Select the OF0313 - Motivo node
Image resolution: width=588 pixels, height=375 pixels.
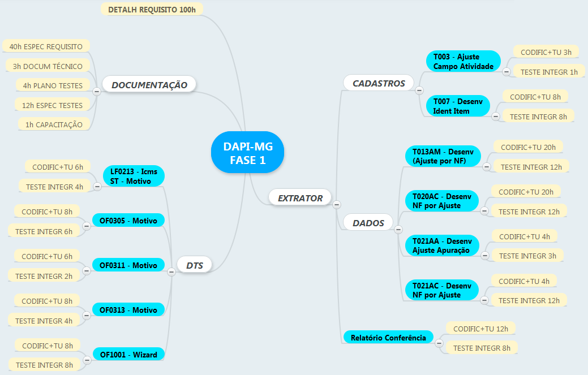[128, 310]
